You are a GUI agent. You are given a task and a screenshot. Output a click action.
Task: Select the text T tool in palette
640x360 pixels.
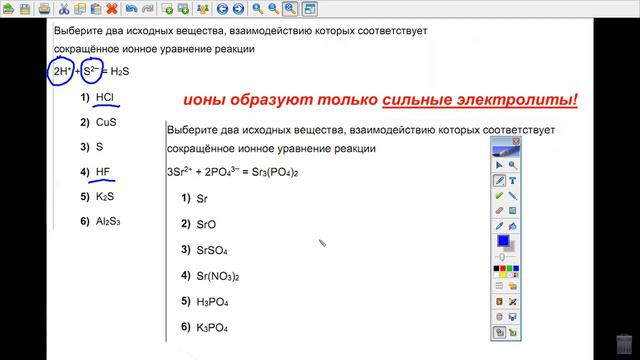[513, 180]
